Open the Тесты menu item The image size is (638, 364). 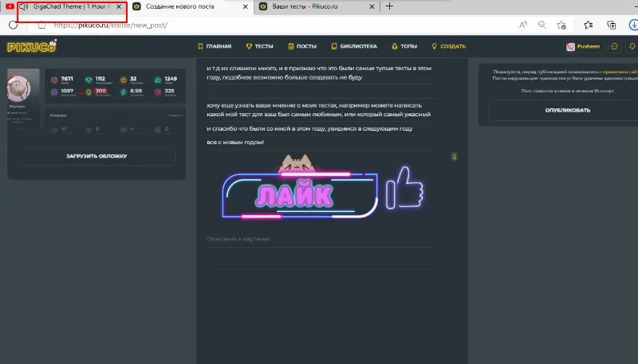[260, 46]
